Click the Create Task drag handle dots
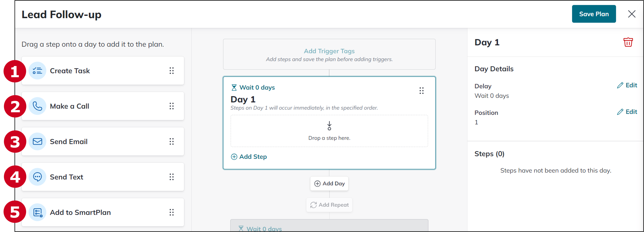This screenshot has width=644, height=232. pyautogui.click(x=171, y=71)
